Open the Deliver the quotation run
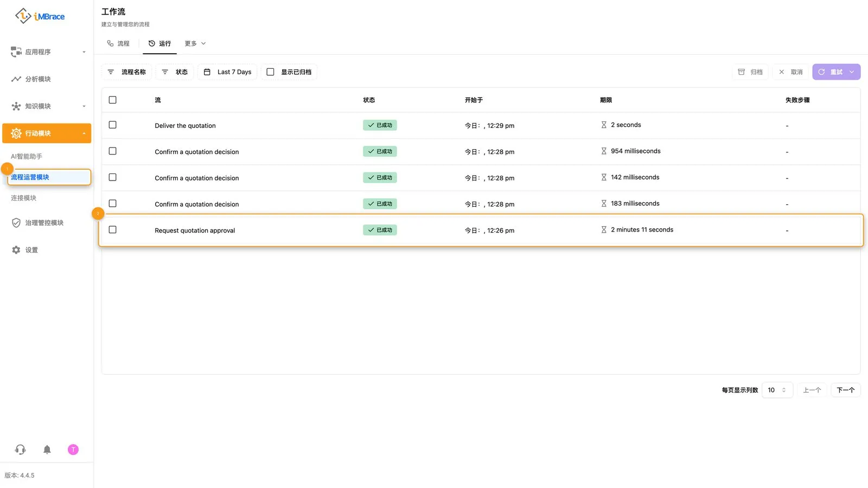 (x=185, y=126)
